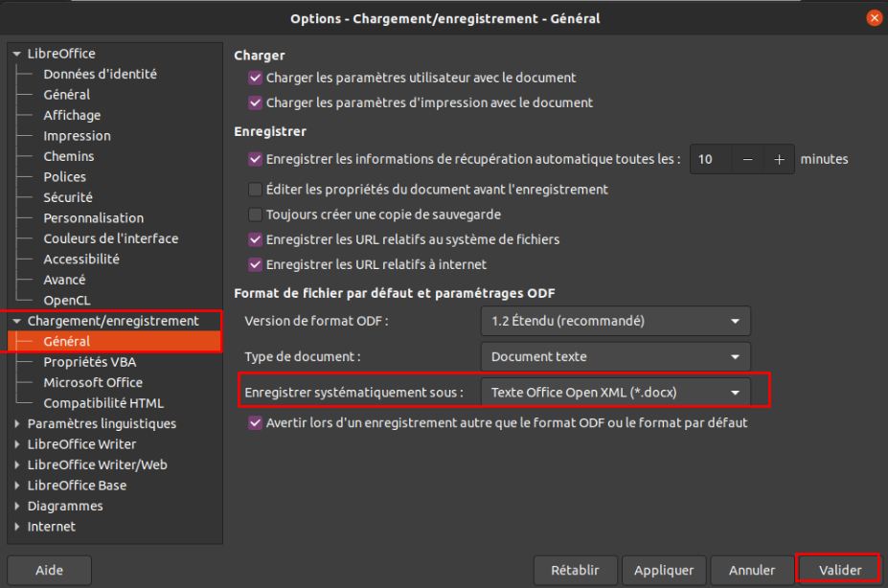Select the Diagrammes tree label
The width and height of the screenshot is (888, 588).
(x=65, y=506)
